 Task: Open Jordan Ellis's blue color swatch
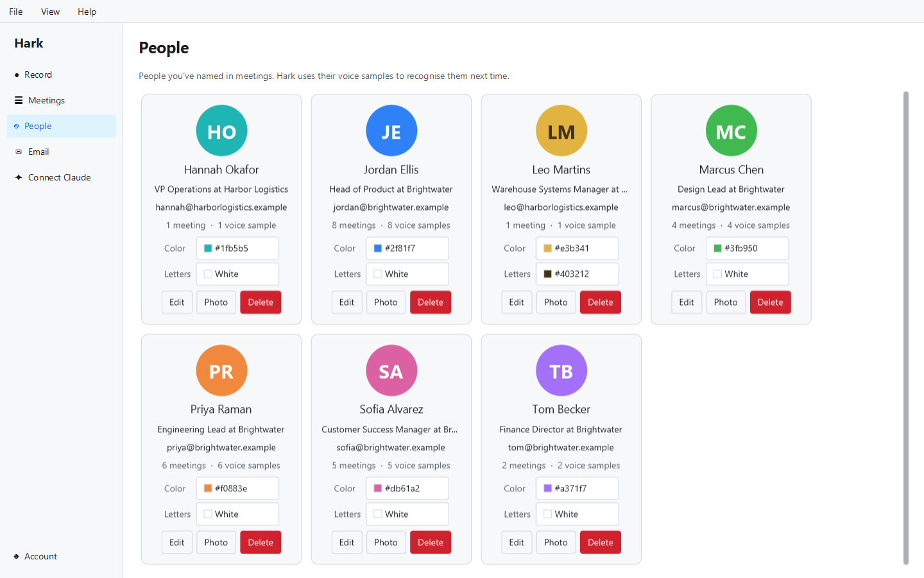(378, 249)
